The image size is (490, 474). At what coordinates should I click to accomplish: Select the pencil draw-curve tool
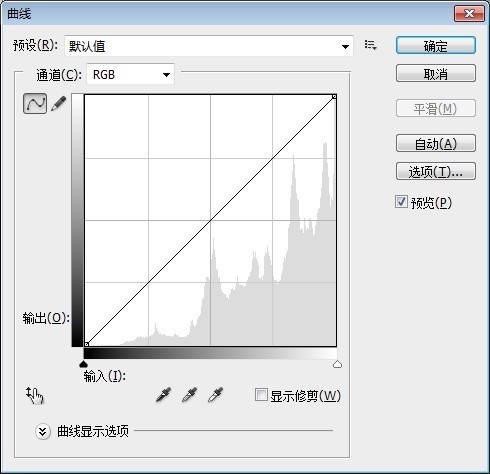pos(59,104)
